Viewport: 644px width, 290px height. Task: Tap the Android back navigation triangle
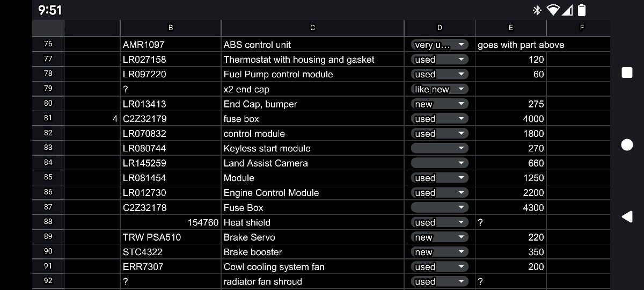coord(627,216)
